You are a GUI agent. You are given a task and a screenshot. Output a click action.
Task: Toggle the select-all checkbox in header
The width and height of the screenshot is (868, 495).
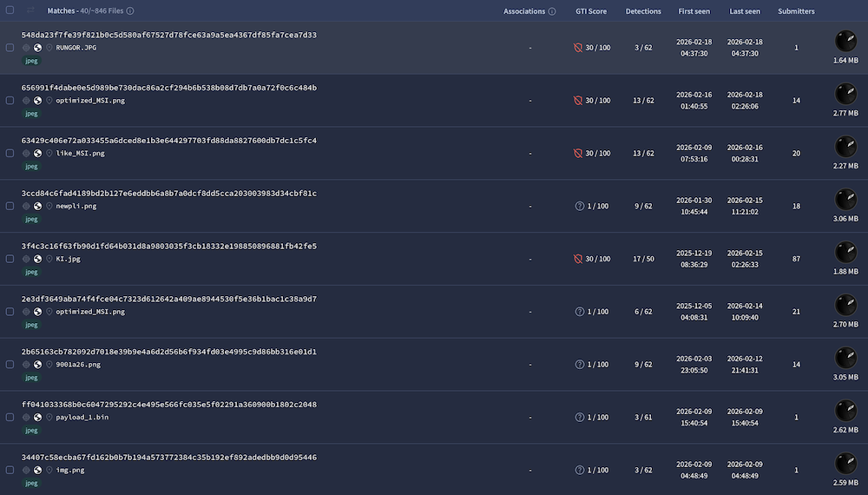point(10,11)
